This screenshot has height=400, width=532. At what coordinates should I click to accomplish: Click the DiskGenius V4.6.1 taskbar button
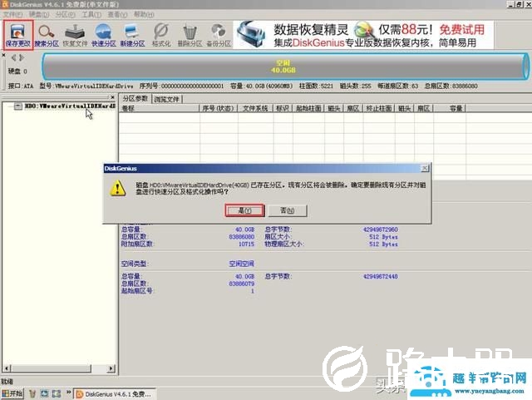[115, 394]
